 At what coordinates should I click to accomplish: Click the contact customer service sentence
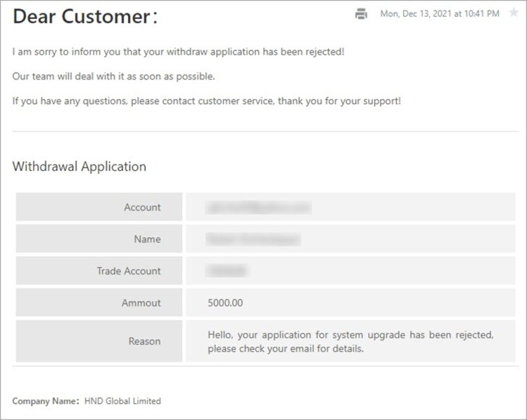(206, 101)
